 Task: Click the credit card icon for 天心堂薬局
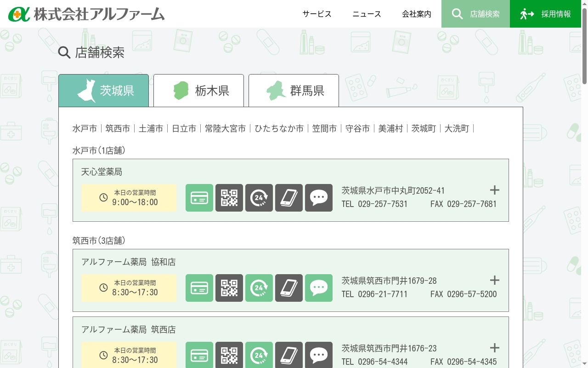199,198
